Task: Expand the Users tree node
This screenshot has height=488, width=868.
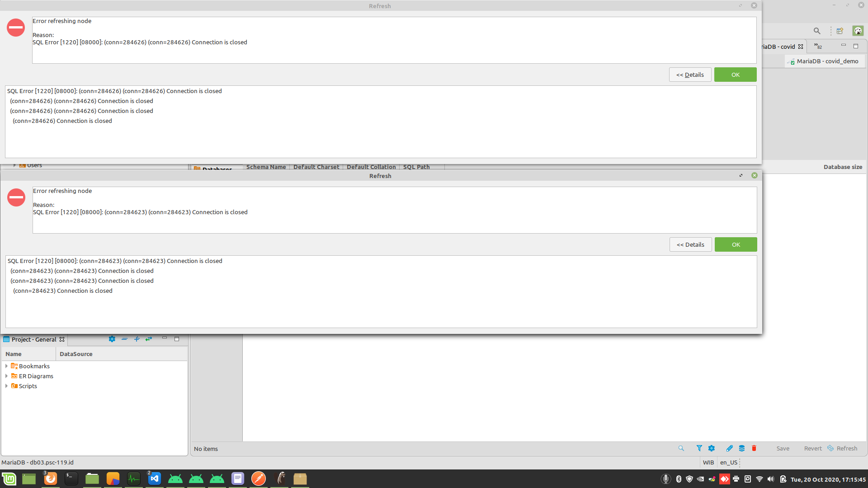Action: [14, 165]
